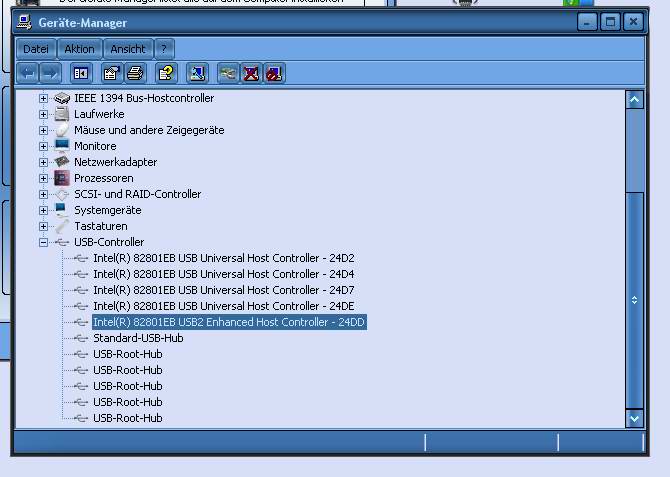670x477 pixels.
Task: Maximize the Geräte-Manager window
Action: pyautogui.click(x=610, y=22)
